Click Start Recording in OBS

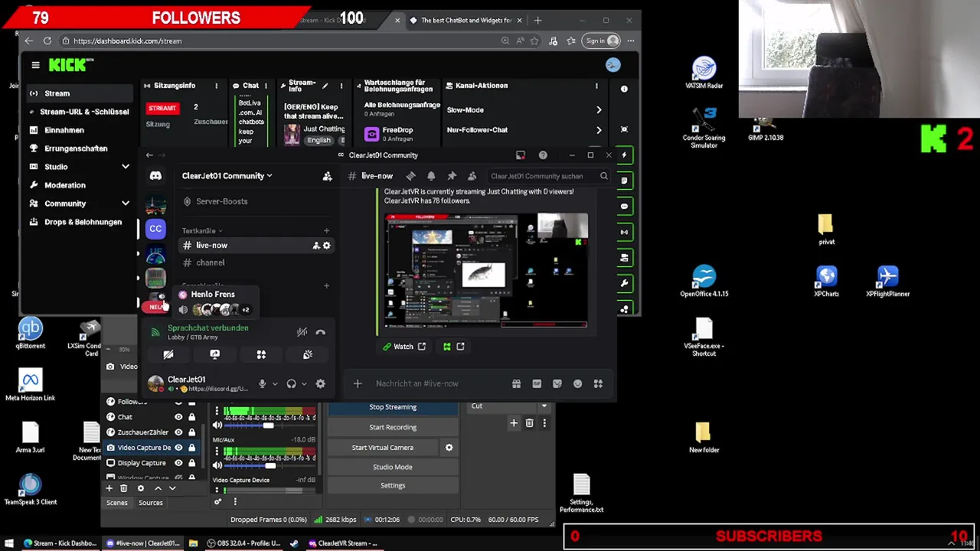point(393,427)
